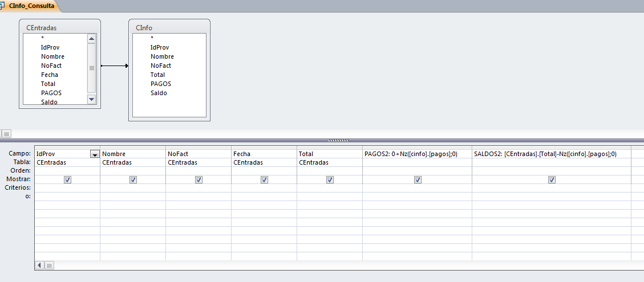Uncheck Mostrar for the IdProv column
Screen dimensions: 644x282
tap(67, 180)
